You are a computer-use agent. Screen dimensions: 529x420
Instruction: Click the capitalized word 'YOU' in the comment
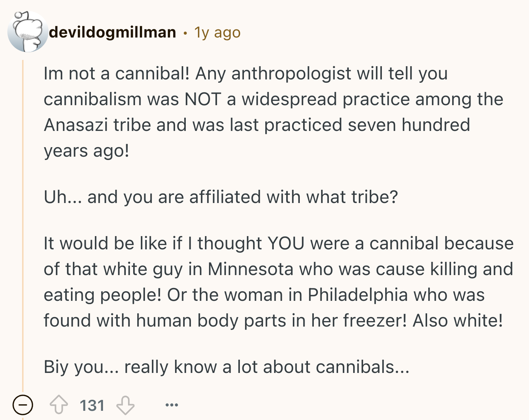point(286,243)
